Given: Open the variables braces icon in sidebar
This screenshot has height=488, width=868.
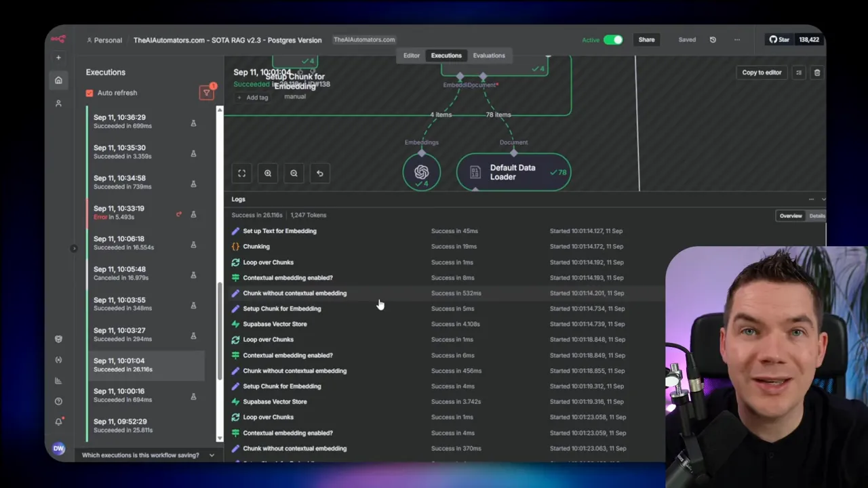Looking at the screenshot, I should point(58,360).
